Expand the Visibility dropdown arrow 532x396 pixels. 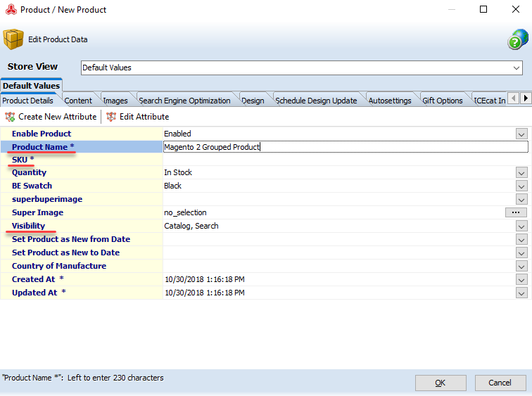pos(521,226)
